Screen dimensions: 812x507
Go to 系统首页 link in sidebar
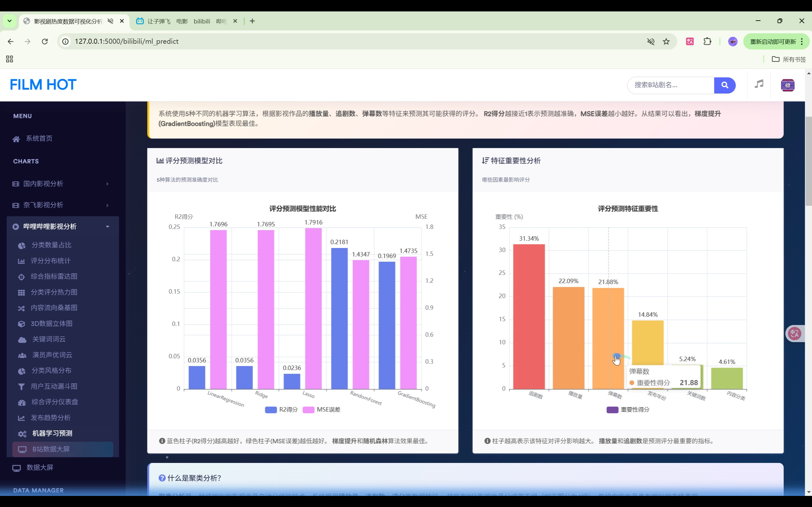click(x=39, y=139)
